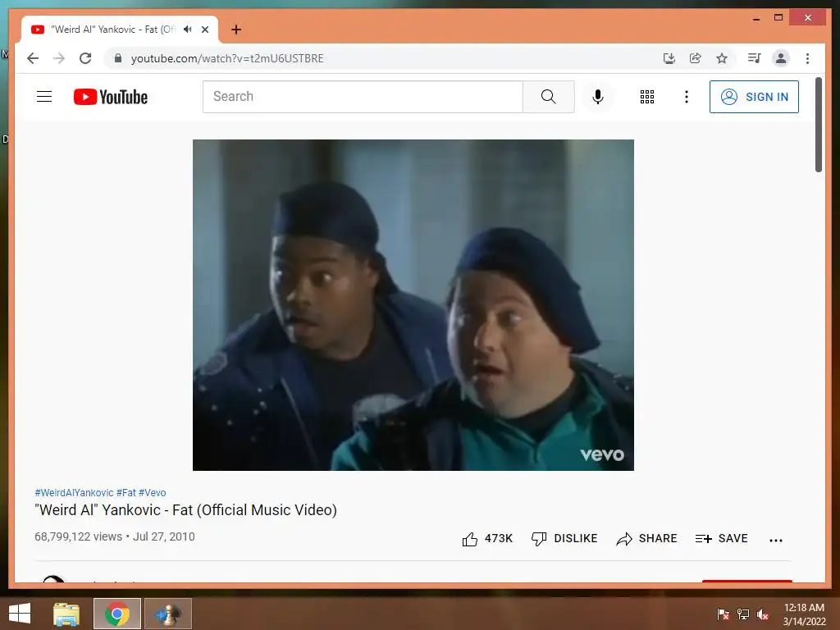Like the video with thumbs up
This screenshot has height=630, width=840.
coord(487,538)
